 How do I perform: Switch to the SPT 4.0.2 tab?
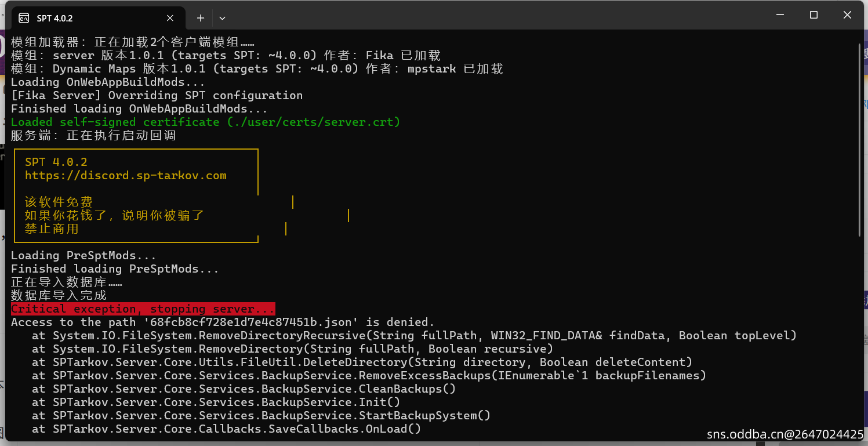pyautogui.click(x=87, y=18)
